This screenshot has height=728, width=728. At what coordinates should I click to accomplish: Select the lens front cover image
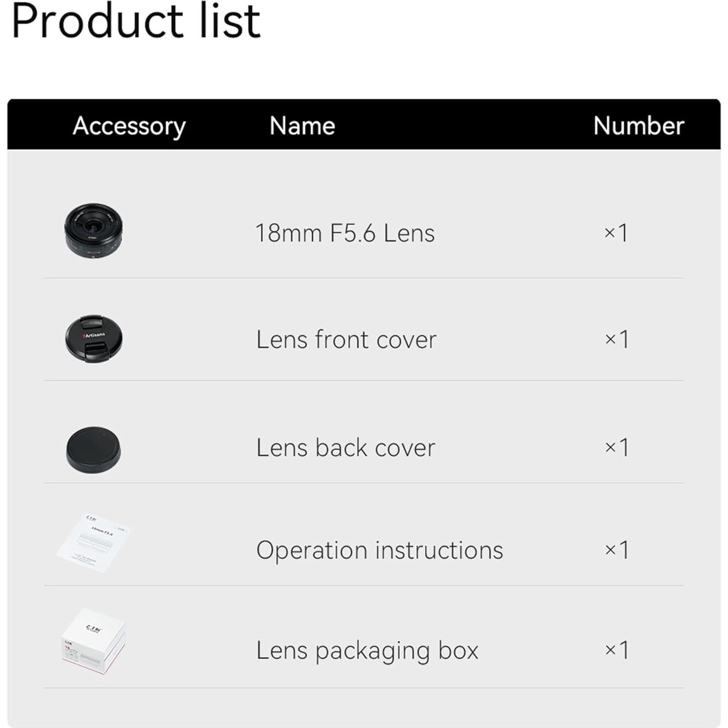pos(93,338)
